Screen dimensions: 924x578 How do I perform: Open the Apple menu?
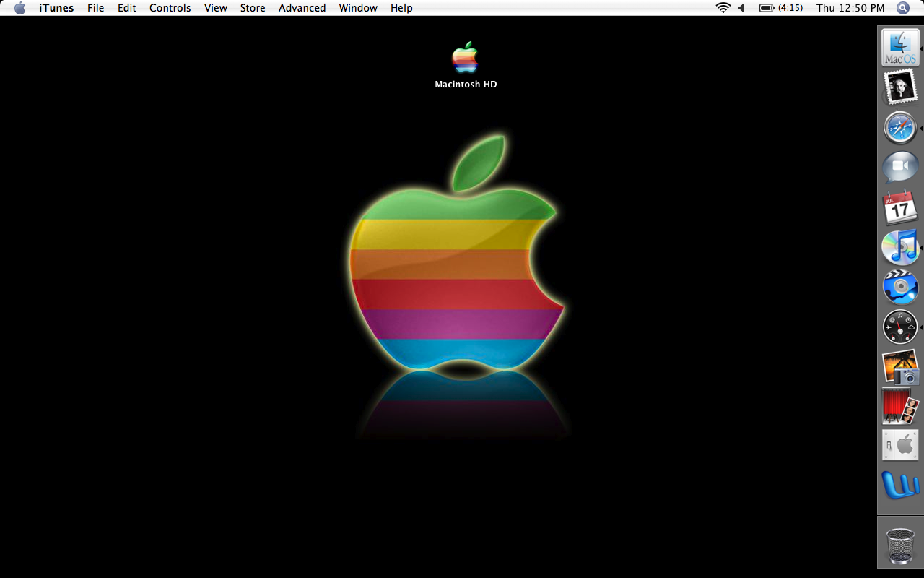tap(19, 8)
